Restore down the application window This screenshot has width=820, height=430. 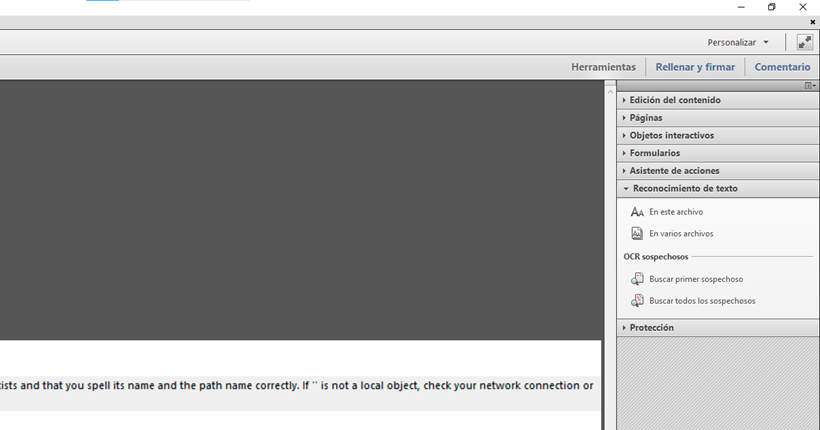771,7
